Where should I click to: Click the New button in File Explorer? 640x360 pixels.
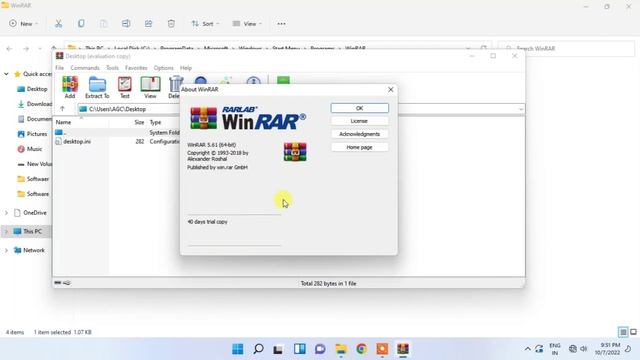pos(23,24)
